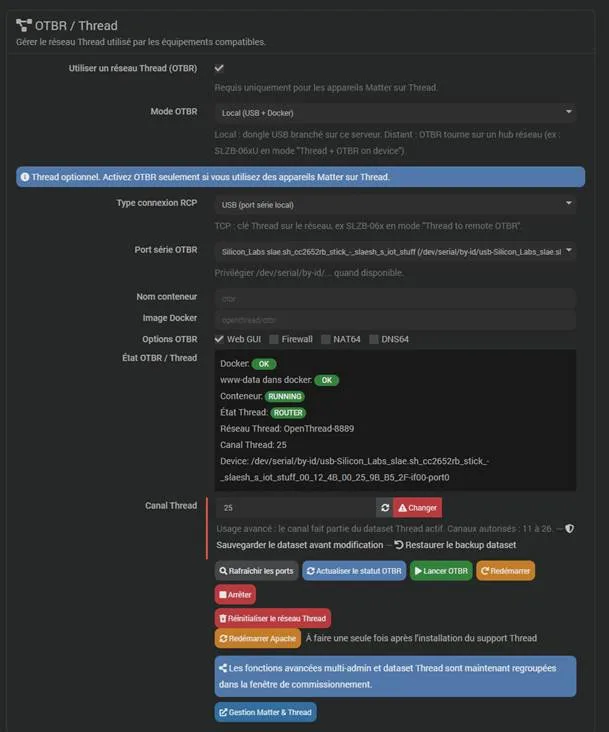Click the refresh icon next to channel field
Image resolution: width=609 pixels, height=732 pixels.
coord(385,507)
